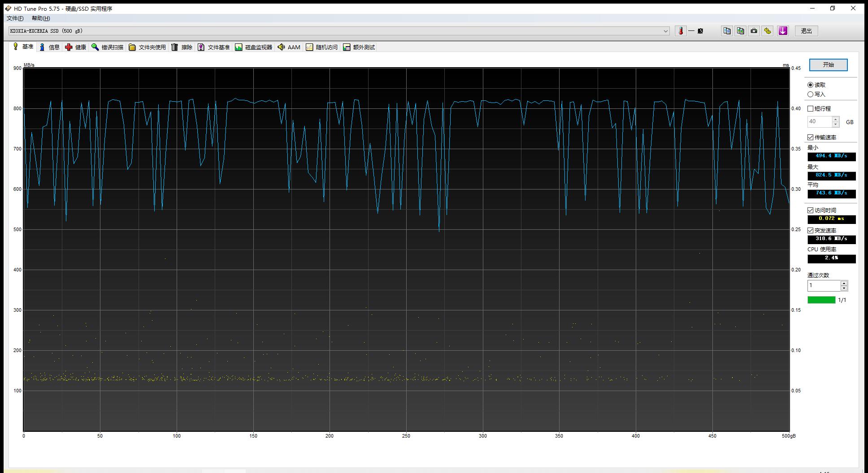The height and width of the screenshot is (473, 868).
Task: Increase the 通过次数 pass count stepper
Action: coord(844,283)
